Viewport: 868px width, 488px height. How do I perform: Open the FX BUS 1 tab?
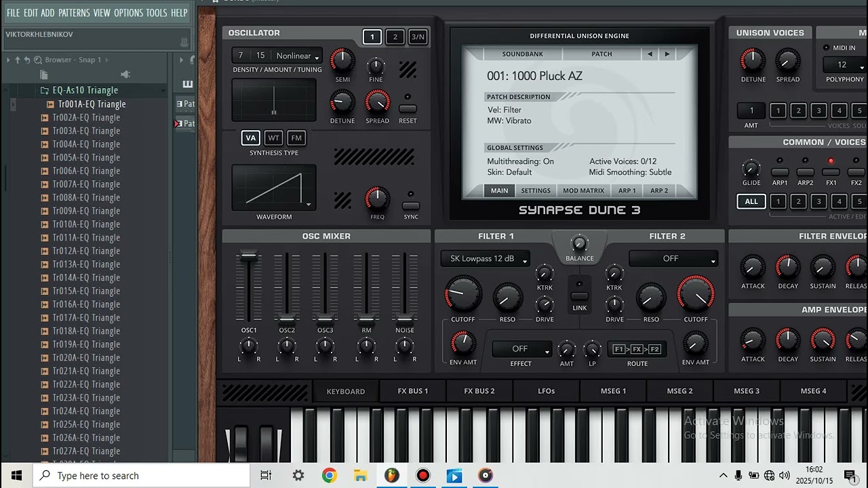(413, 391)
